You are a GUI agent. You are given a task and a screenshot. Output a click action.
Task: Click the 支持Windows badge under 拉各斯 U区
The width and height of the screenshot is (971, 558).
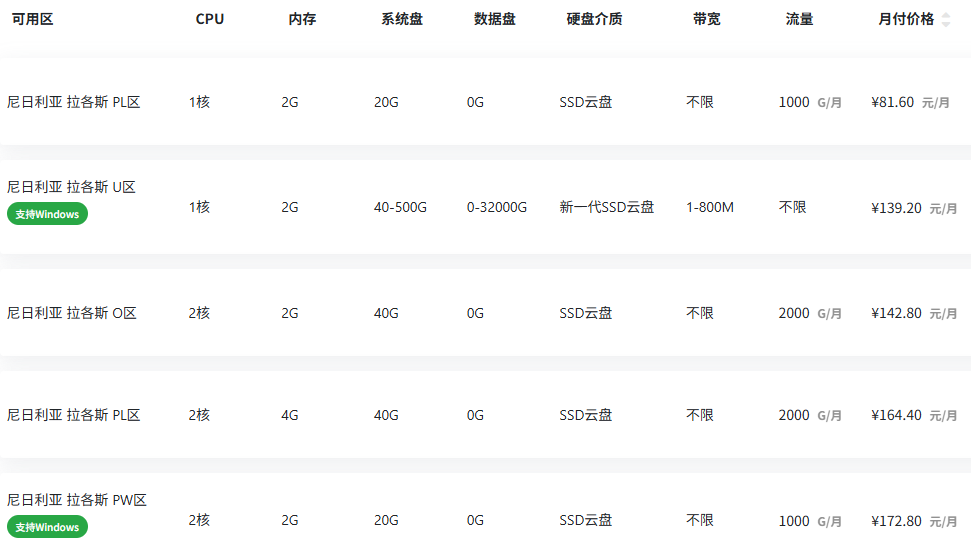click(47, 214)
